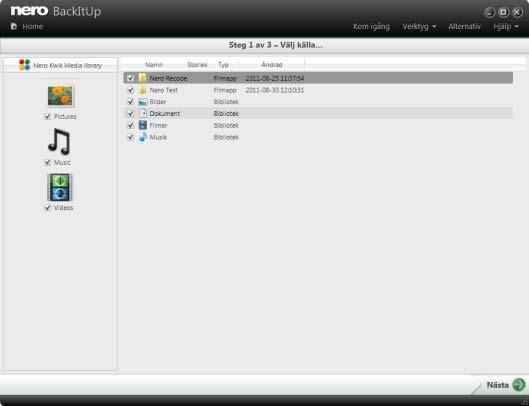Close the Nero BackItUp window

point(517,12)
